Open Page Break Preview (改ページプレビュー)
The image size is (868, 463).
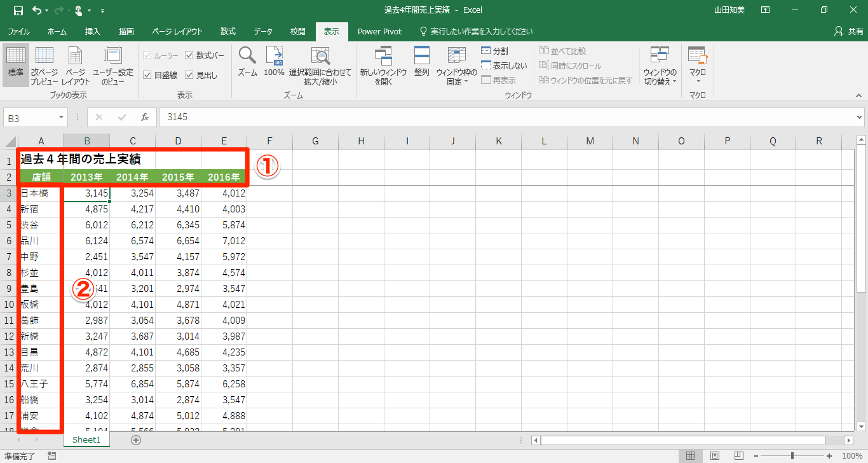pos(44,66)
